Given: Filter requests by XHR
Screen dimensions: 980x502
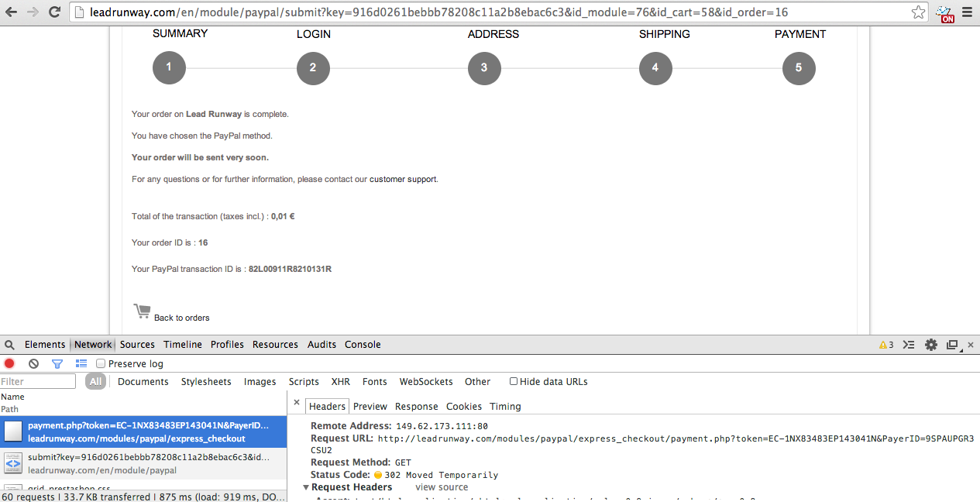Looking at the screenshot, I should pos(341,382).
